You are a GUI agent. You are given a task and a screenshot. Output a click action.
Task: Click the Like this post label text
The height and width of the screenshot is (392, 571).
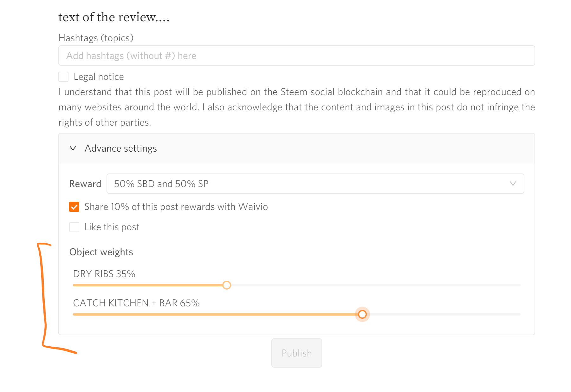[x=112, y=227]
